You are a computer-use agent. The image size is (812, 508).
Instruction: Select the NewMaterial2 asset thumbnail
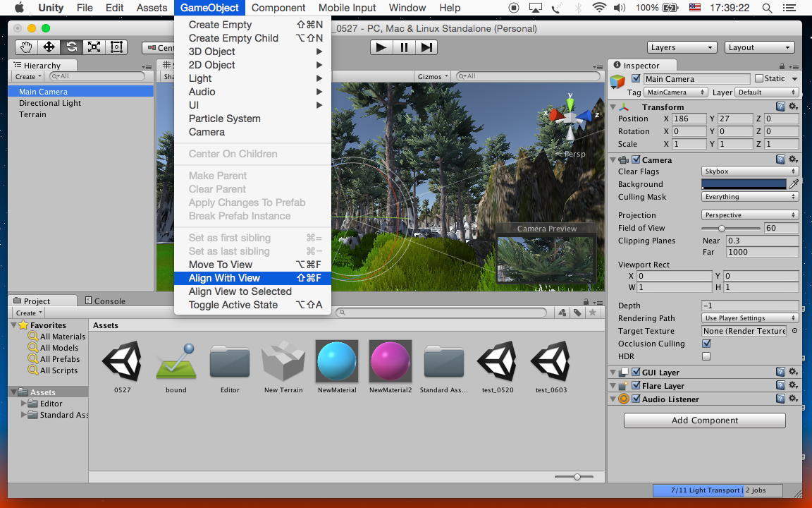(x=390, y=361)
